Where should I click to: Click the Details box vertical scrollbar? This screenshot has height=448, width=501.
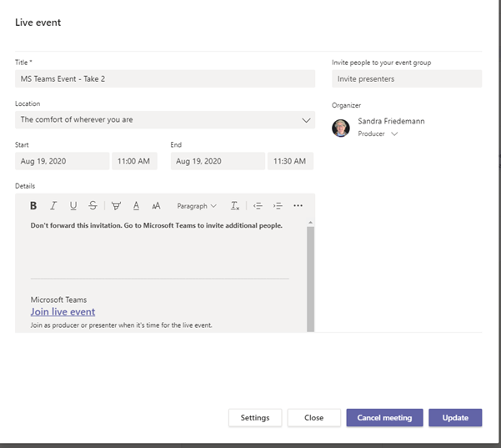311,275
